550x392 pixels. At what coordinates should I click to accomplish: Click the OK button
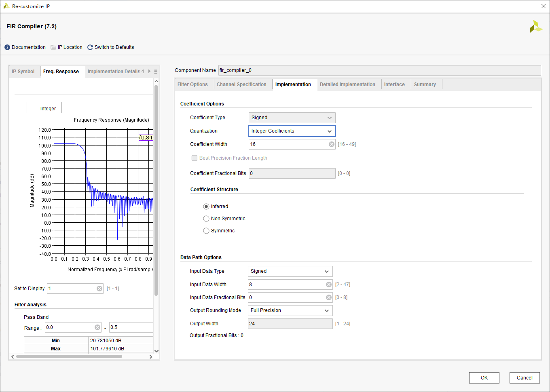pos(484,378)
